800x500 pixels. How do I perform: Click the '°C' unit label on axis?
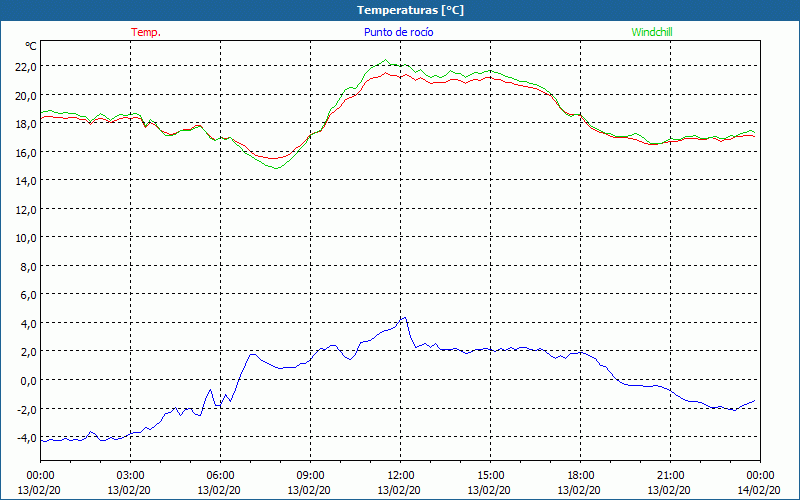pos(31,46)
